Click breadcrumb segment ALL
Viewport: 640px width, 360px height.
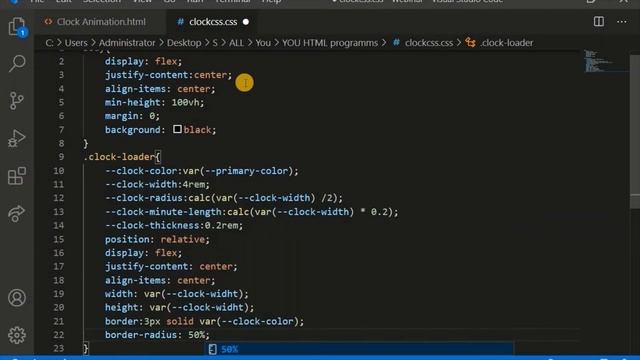[x=236, y=43]
